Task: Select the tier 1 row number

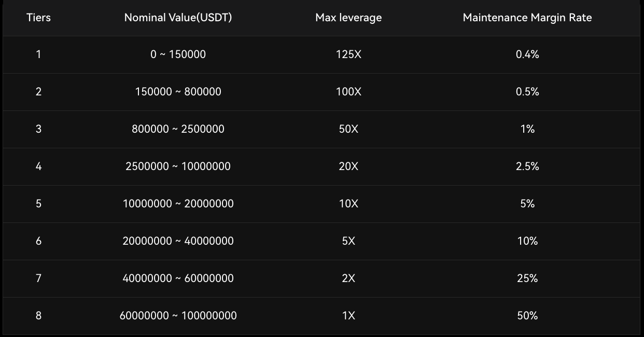Action: (38, 54)
